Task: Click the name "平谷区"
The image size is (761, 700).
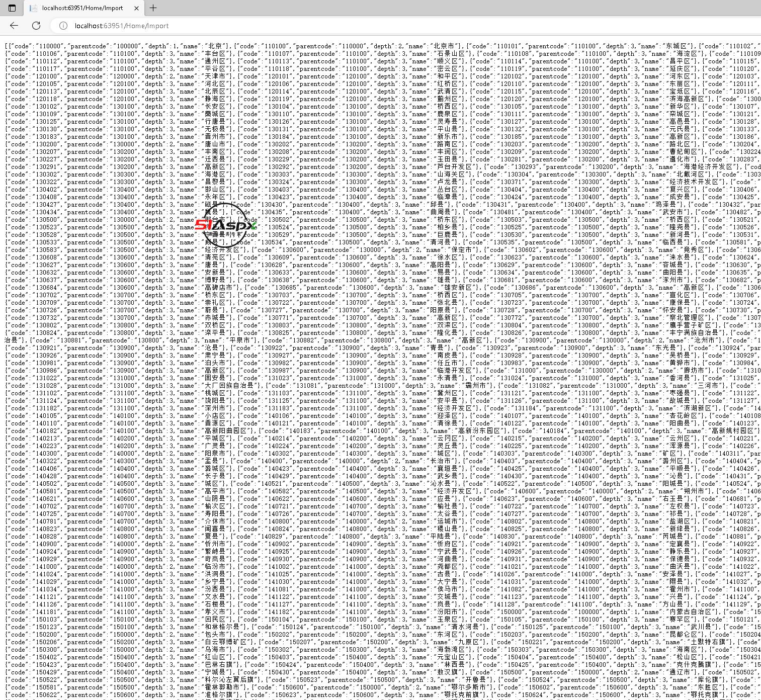Action: coord(216,69)
